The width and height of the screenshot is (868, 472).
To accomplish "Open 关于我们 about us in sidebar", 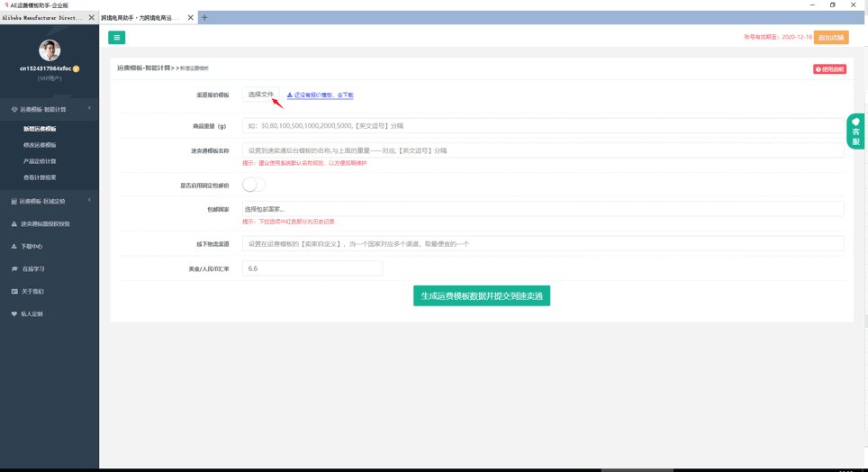I will click(x=32, y=291).
